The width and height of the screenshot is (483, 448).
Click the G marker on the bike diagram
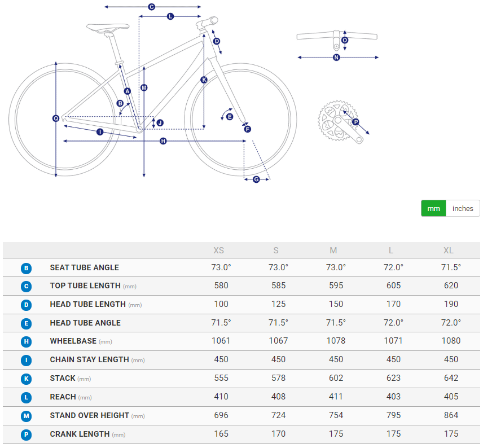point(256,179)
